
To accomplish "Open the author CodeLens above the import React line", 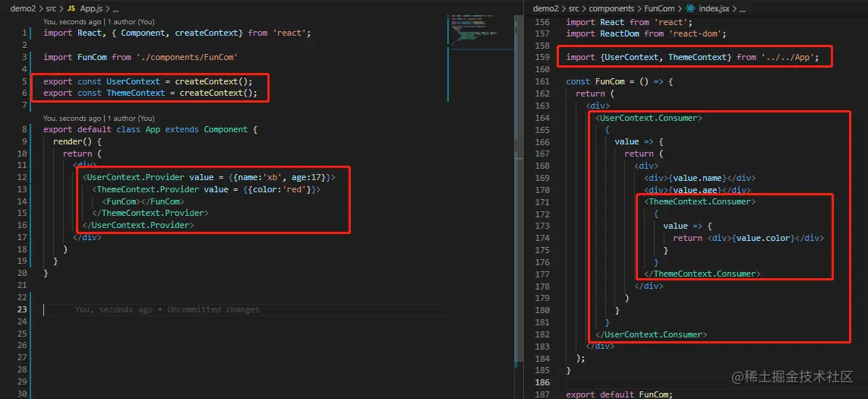I will 99,21.
